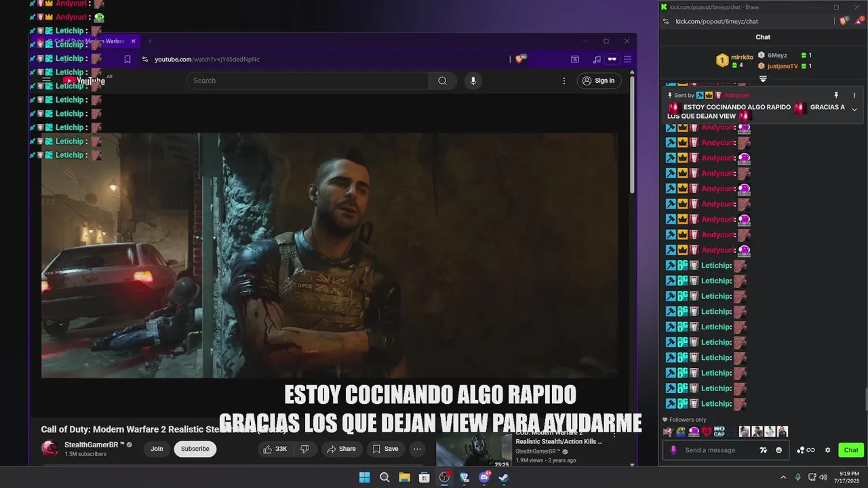The height and width of the screenshot is (488, 868).
Task: Expand the pinned message chevron
Action: click(x=854, y=110)
